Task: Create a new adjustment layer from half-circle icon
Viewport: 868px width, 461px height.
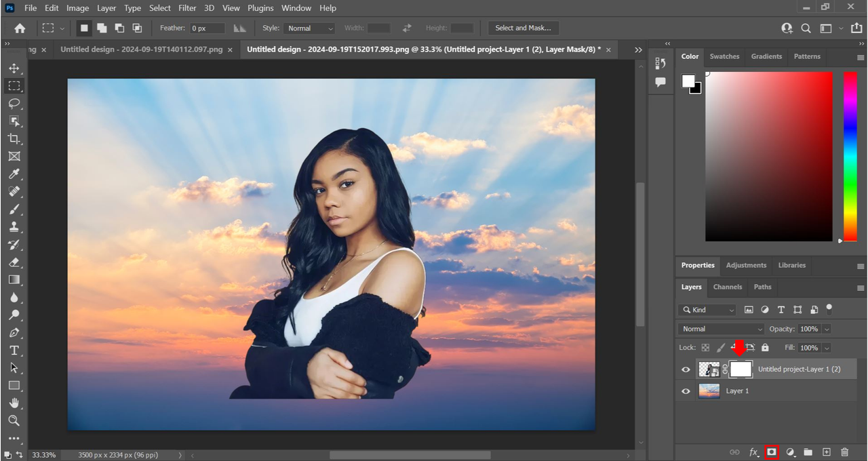Action: pos(790,452)
